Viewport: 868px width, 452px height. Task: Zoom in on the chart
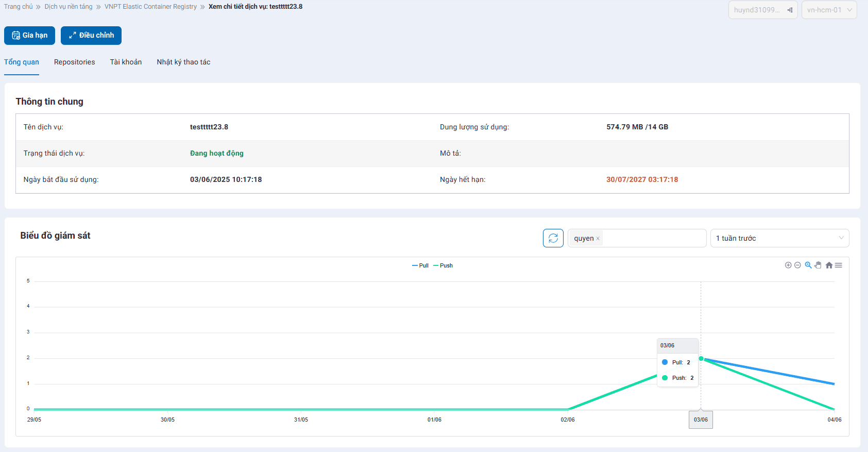[x=788, y=265]
